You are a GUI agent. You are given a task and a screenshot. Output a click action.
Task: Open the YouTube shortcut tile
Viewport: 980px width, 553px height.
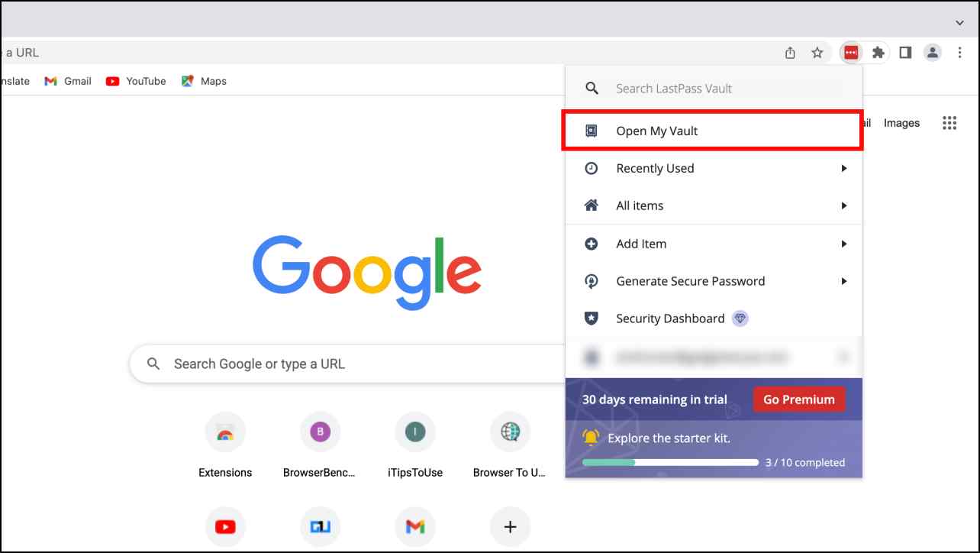point(225,526)
